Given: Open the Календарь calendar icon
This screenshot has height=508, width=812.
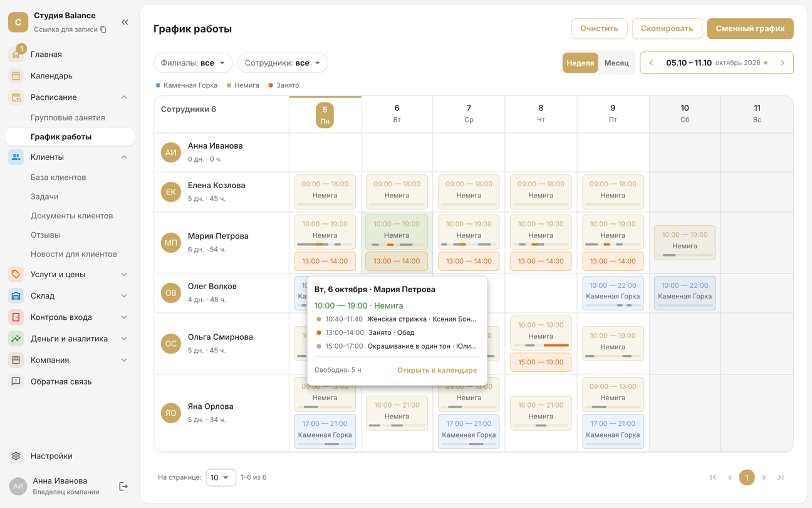Looking at the screenshot, I should coord(16,76).
